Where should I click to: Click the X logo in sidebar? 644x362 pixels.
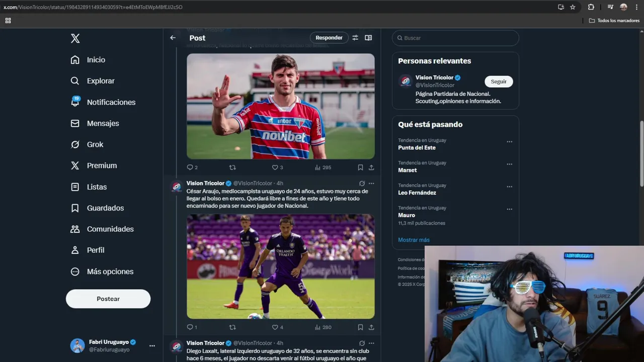[75, 39]
